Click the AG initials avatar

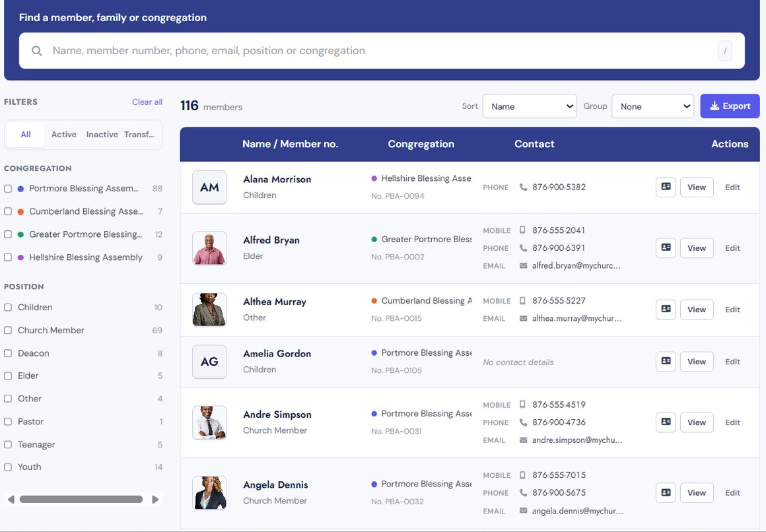coord(209,362)
